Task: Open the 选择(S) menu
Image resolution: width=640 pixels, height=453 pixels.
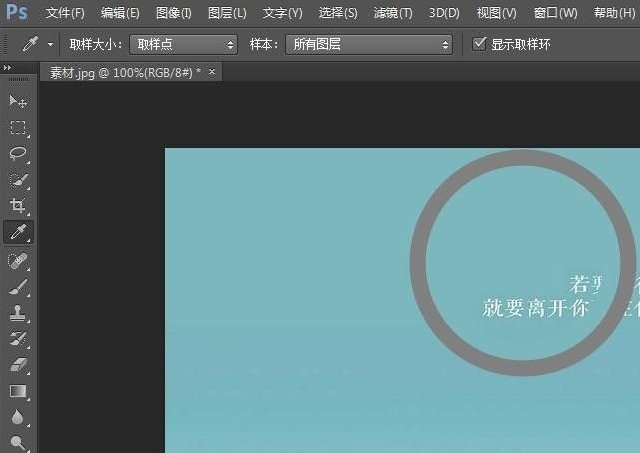Action: point(338,13)
